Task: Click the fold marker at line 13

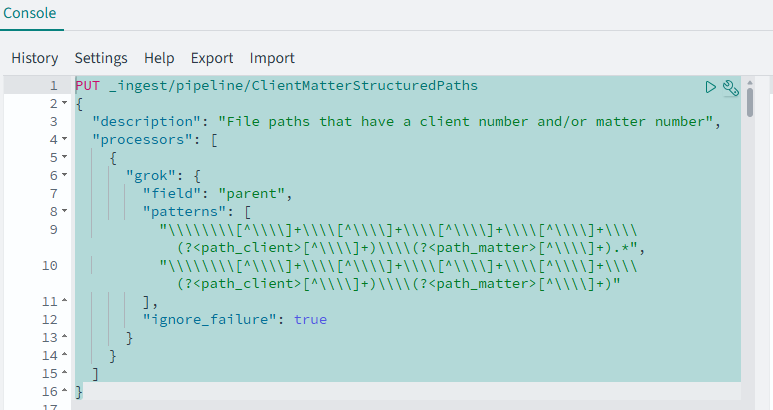Action: pos(64,337)
